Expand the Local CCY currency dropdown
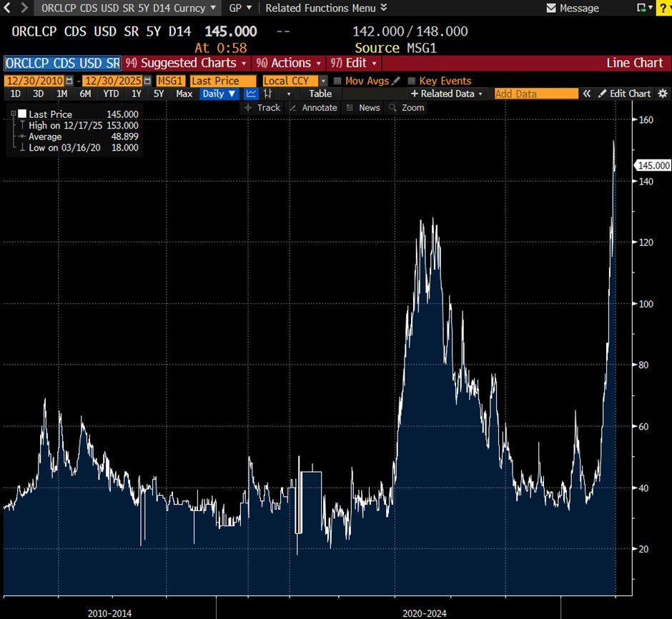 323,81
